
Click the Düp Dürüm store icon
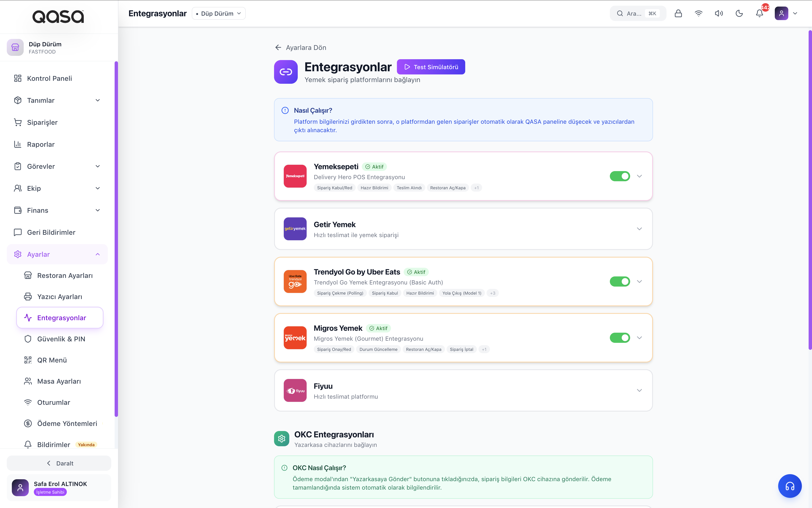(x=15, y=47)
